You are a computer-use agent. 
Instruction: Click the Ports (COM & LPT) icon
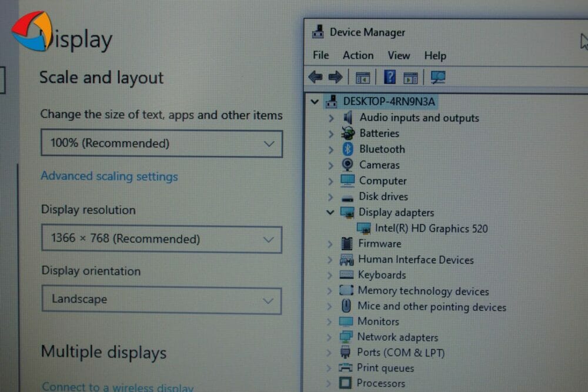345,352
